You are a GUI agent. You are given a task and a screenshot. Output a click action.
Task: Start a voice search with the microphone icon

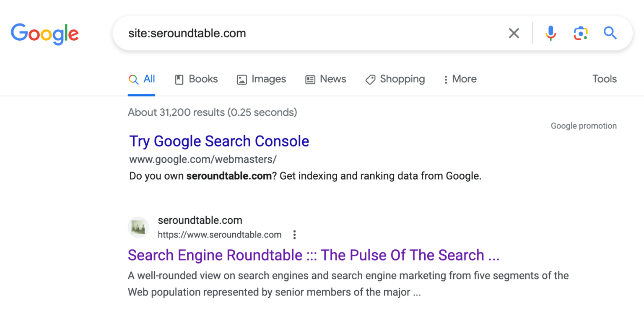[x=551, y=33]
